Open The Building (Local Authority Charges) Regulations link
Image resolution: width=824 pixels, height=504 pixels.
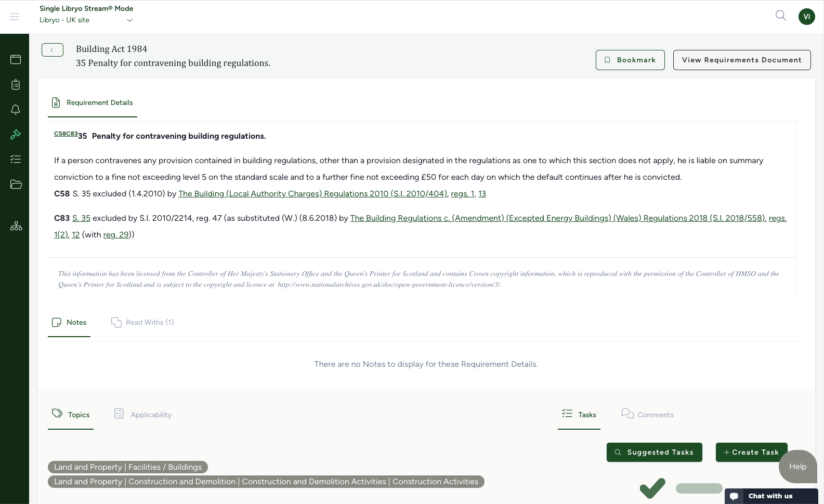(x=312, y=193)
